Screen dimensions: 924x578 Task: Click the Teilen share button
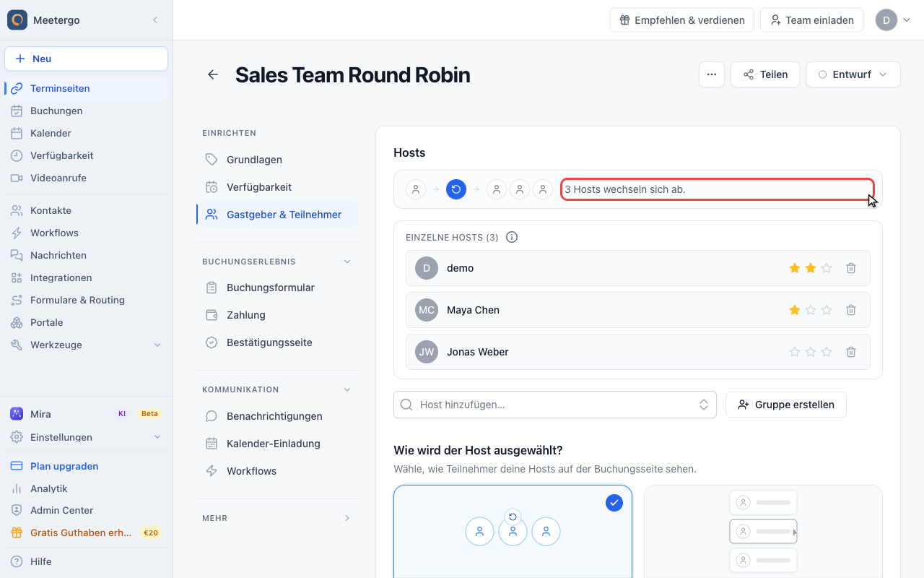765,74
